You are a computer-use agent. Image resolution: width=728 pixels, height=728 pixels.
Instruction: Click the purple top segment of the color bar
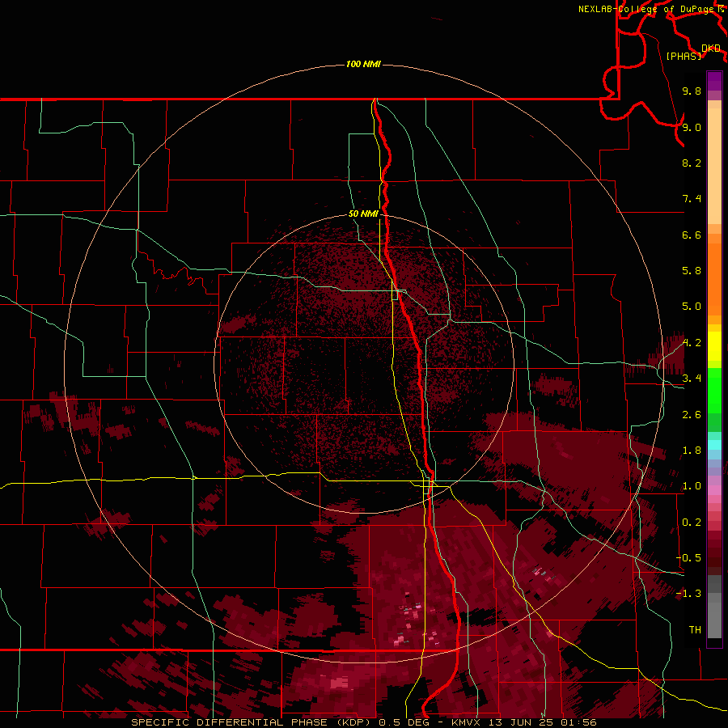(x=714, y=81)
